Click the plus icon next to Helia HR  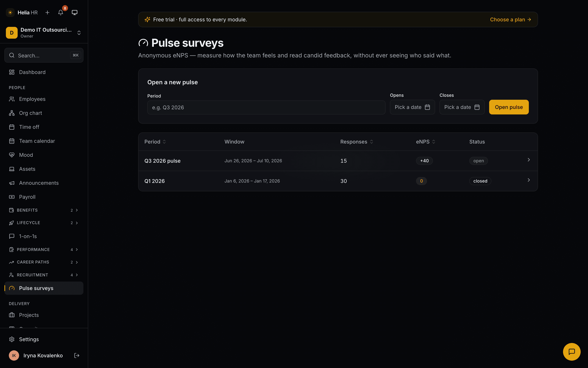pos(47,12)
